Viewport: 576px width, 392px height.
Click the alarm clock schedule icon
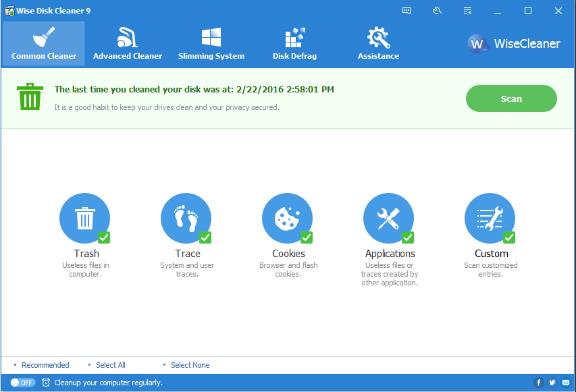pos(46,383)
